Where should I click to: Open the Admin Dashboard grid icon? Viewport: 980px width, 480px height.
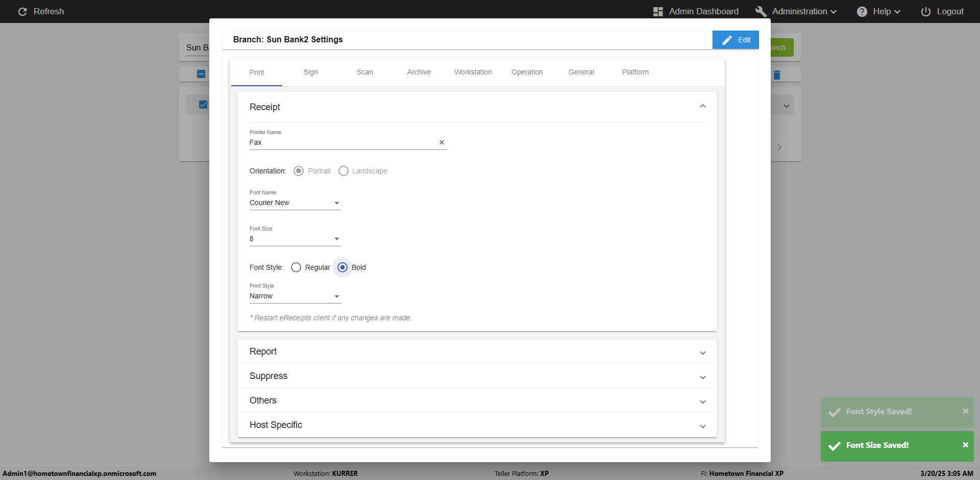pos(658,12)
